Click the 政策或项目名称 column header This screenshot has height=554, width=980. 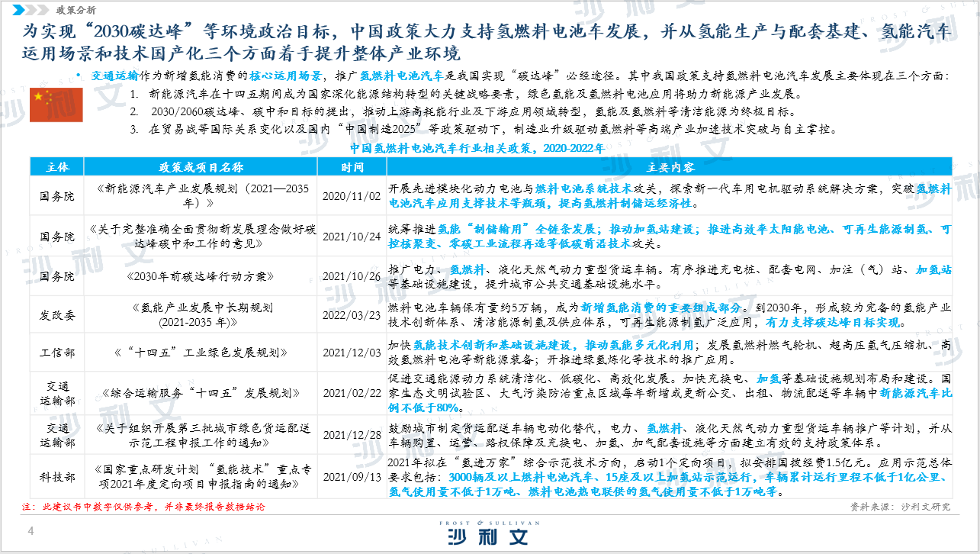[202, 167]
